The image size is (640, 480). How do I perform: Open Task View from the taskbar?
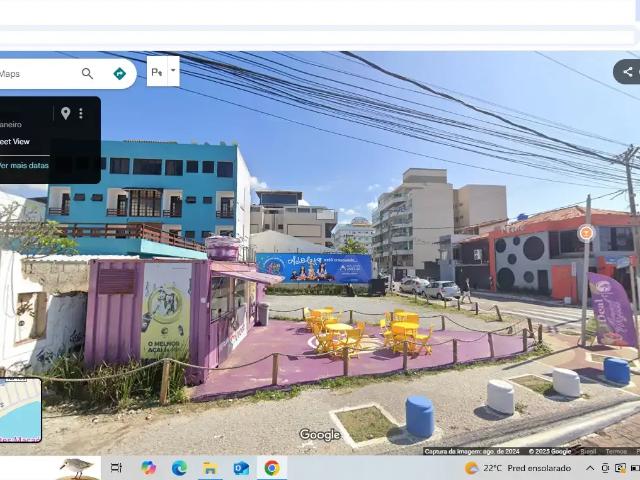click(x=116, y=468)
